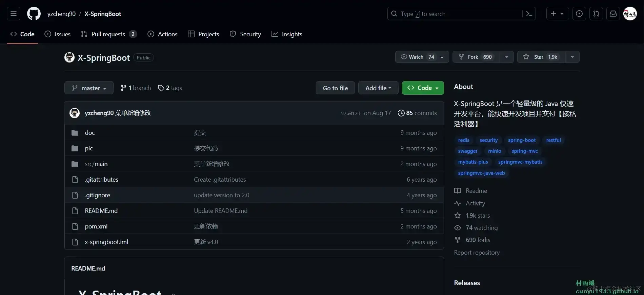Open commit history clock icon
Image resolution: width=644 pixels, height=295 pixels.
401,113
